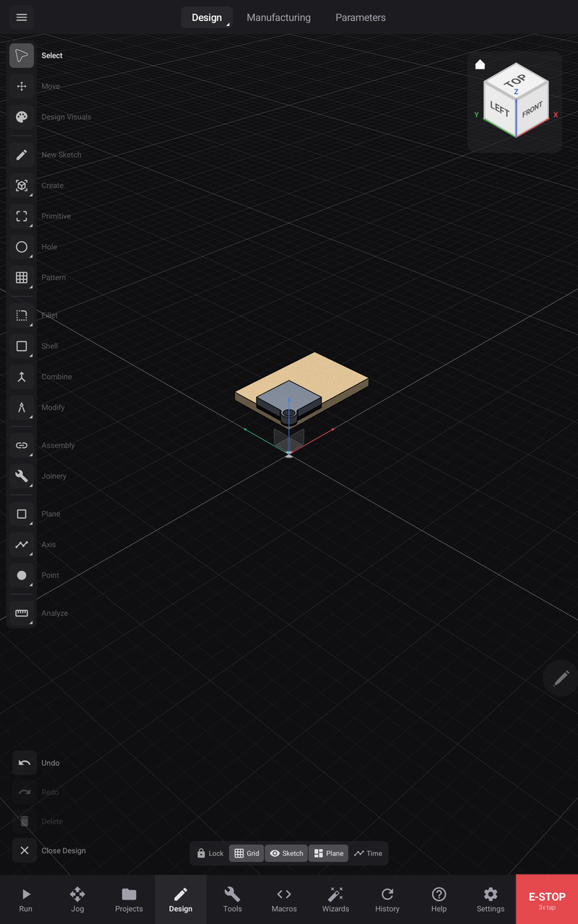
Task: Hit the E-STOP button
Action: point(547,899)
